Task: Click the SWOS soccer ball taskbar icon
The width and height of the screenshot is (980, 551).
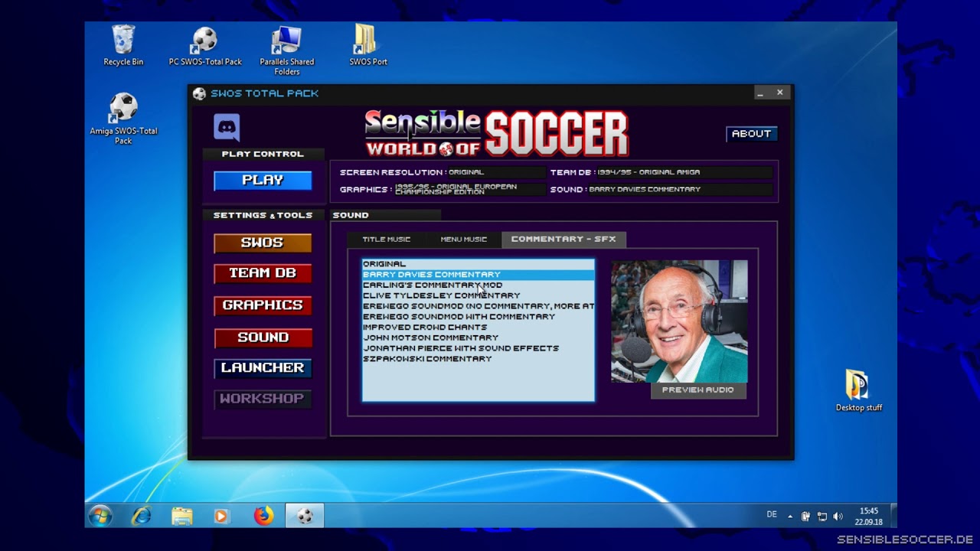Action: (x=305, y=516)
